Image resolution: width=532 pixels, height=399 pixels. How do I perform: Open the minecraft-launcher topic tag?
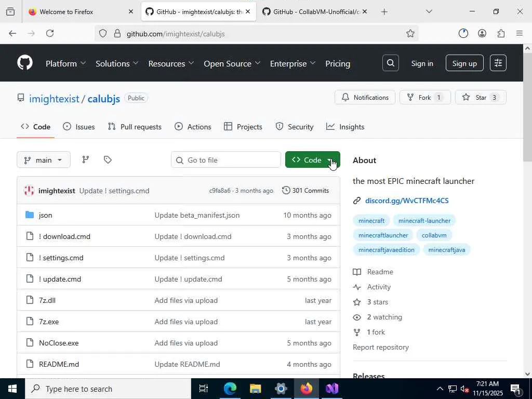[x=424, y=220]
